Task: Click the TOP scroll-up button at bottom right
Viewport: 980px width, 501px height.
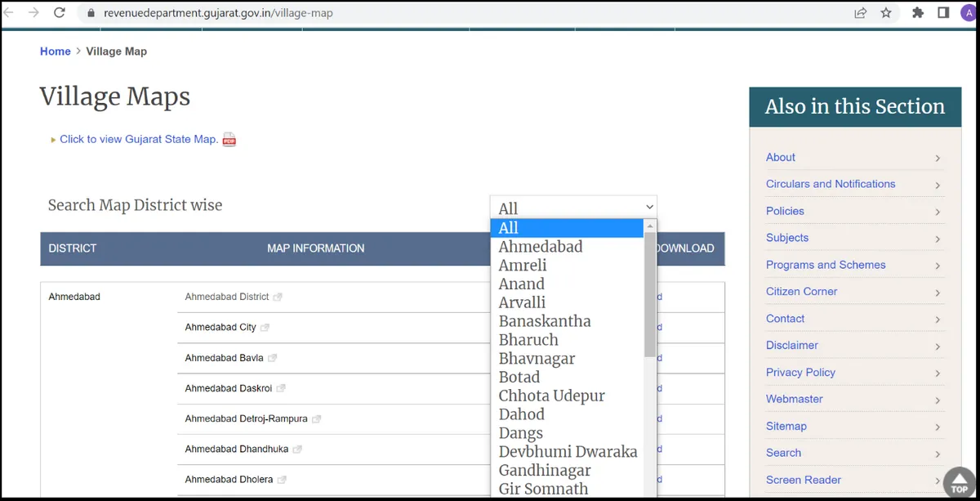Action: (x=959, y=482)
